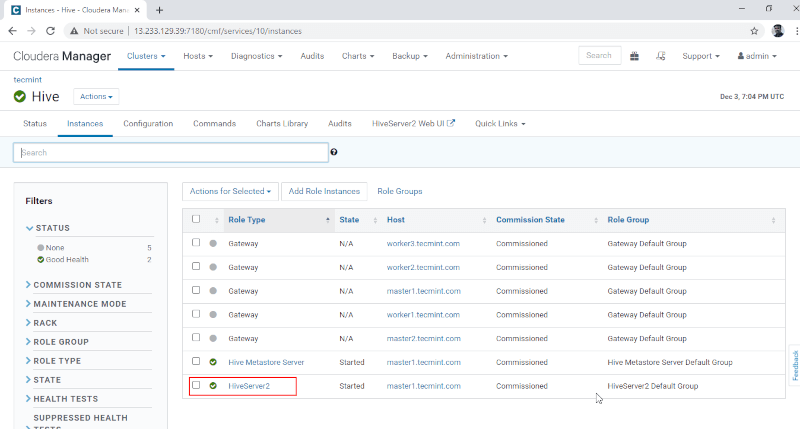Screen dimensions: 800x429
Task: Open the Charts Library tab
Action: point(282,124)
